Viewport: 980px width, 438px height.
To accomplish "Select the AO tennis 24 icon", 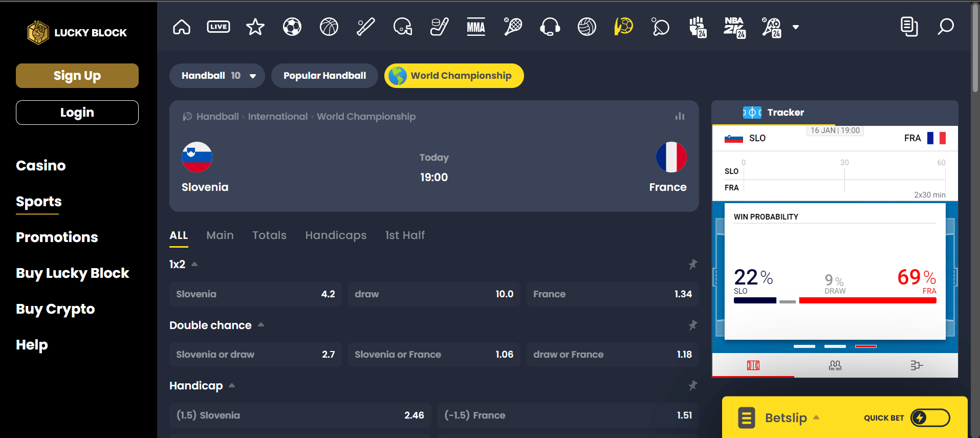I will coord(771,27).
